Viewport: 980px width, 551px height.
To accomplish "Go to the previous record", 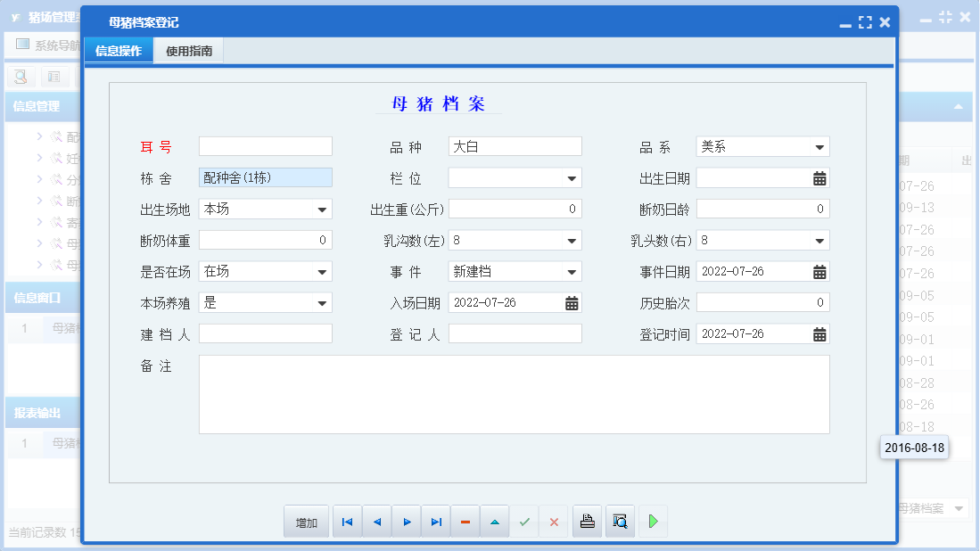I will click(x=376, y=522).
